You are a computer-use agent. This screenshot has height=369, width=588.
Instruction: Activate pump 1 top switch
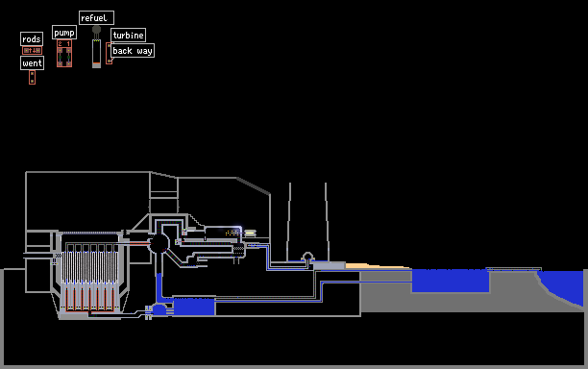[x=68, y=50]
